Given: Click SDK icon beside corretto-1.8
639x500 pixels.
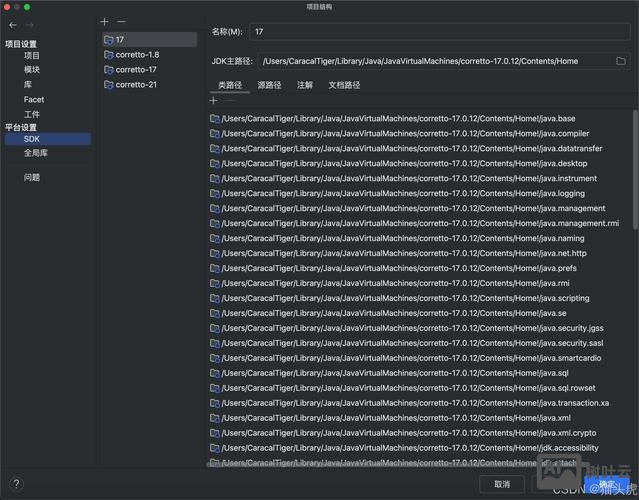Looking at the screenshot, I should click(x=109, y=55).
